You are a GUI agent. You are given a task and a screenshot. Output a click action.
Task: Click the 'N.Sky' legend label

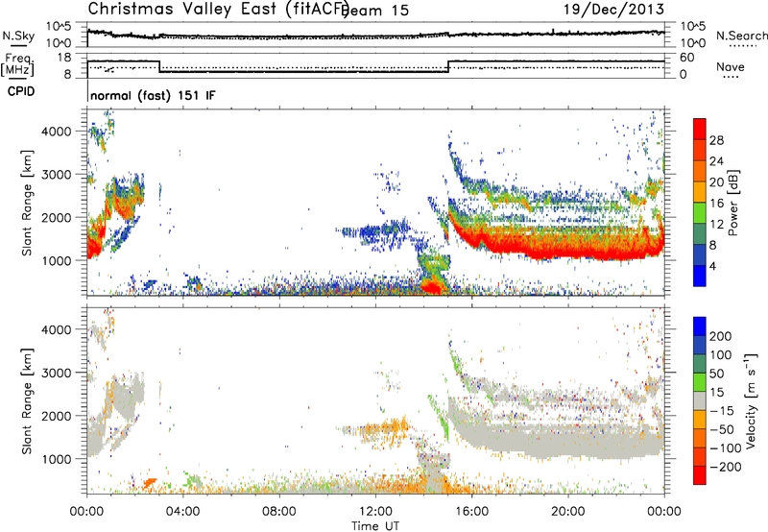[x=18, y=36]
